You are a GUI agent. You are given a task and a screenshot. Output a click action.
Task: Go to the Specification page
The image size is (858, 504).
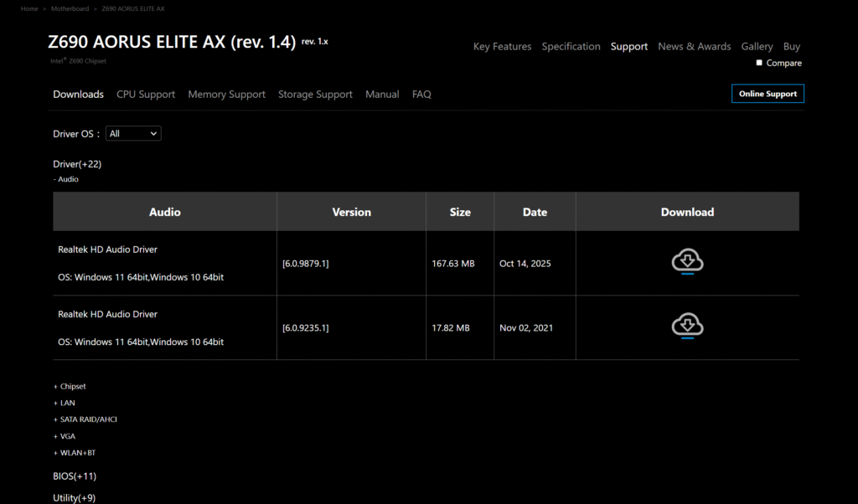pos(571,47)
